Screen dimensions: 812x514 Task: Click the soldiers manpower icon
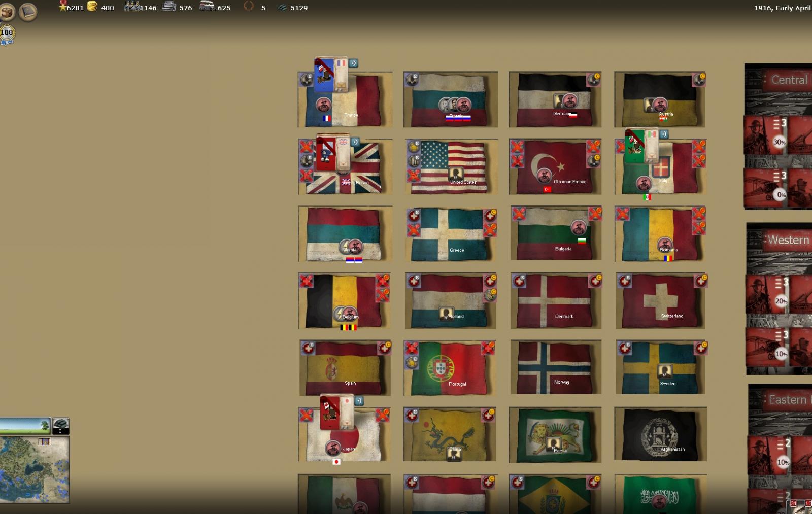point(132,7)
